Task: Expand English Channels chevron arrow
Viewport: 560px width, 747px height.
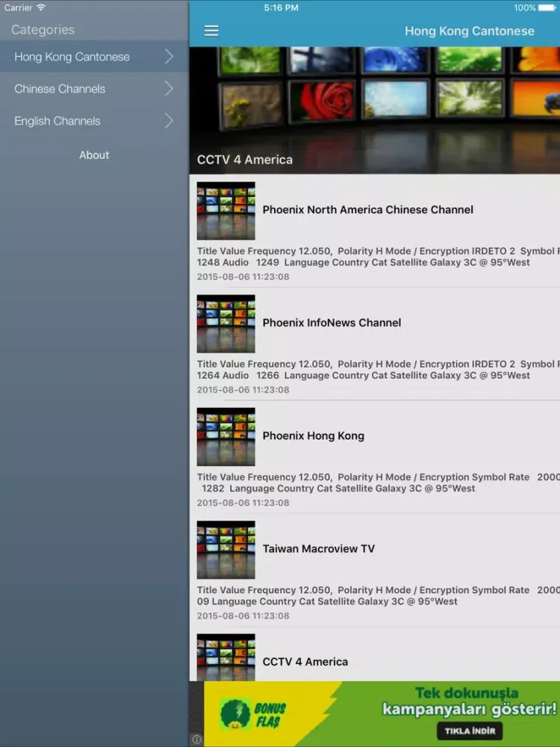Action: point(169,121)
